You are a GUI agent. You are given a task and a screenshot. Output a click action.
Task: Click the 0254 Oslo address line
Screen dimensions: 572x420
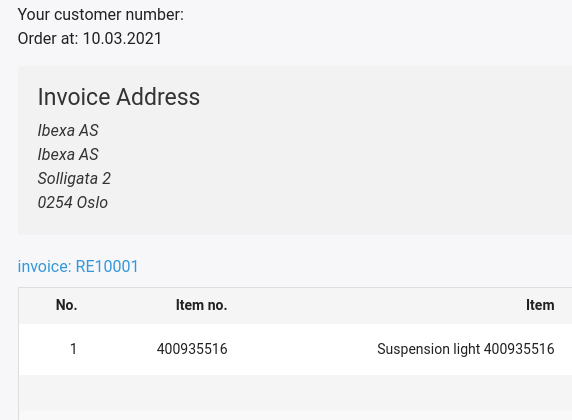[73, 203]
